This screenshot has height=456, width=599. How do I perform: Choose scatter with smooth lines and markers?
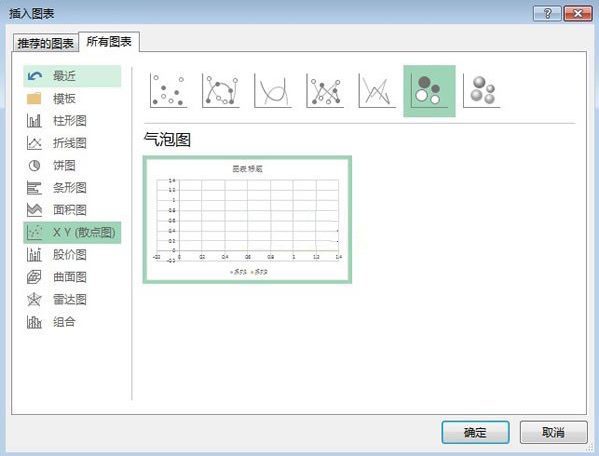point(220,91)
